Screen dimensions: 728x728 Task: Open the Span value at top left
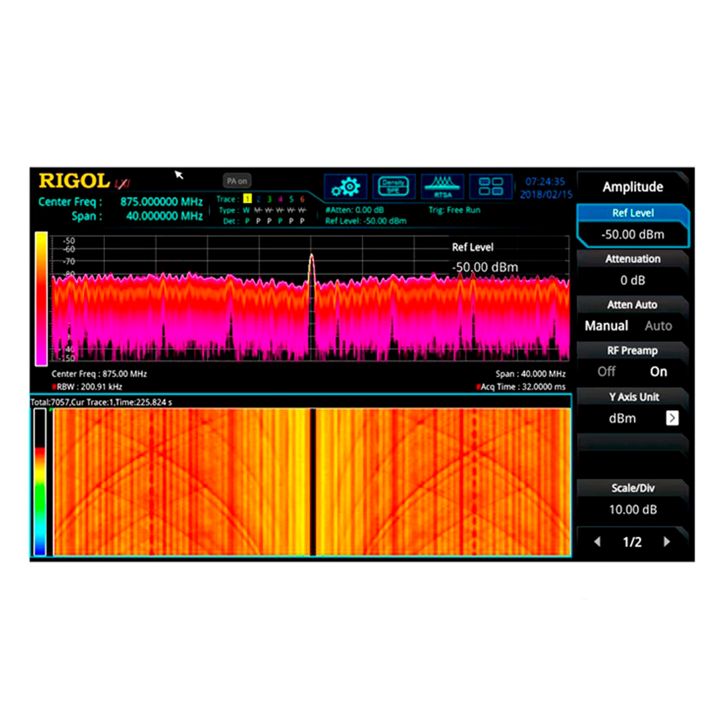pos(164,216)
